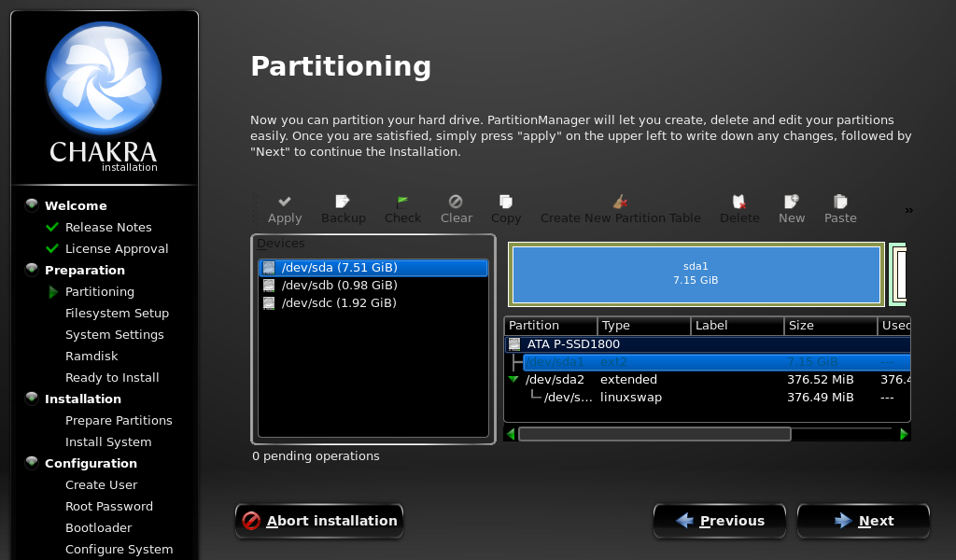Viewport: 956px width, 560px height.
Task: Click the Ready to Install step
Action: point(112,378)
